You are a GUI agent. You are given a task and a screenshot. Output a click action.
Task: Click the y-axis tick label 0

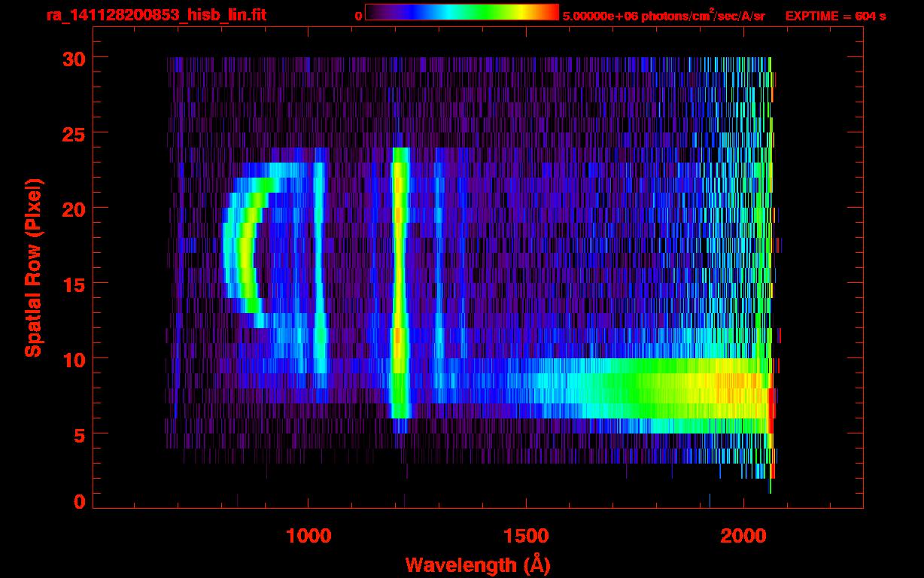(80, 501)
